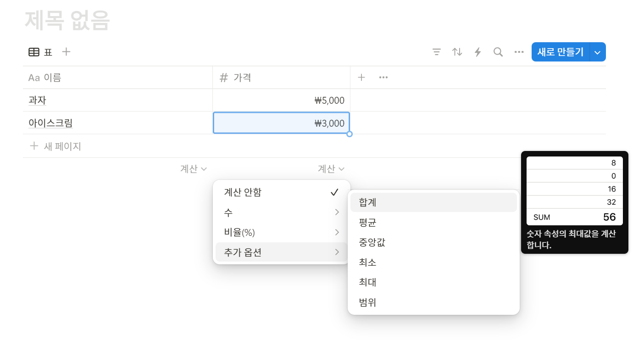Choose 중앙값 from the submenu

(433, 242)
